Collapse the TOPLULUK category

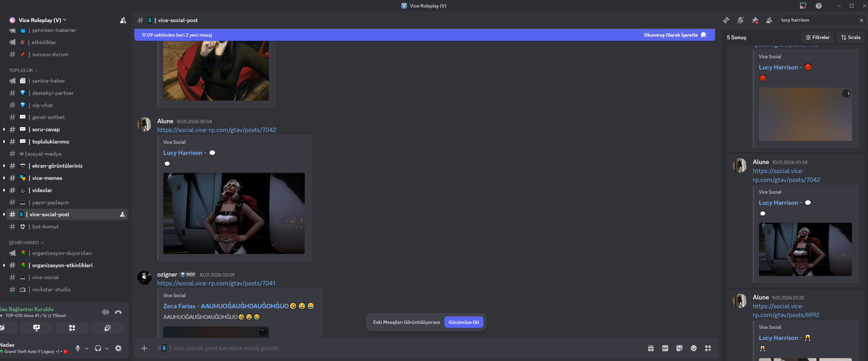tap(23, 70)
